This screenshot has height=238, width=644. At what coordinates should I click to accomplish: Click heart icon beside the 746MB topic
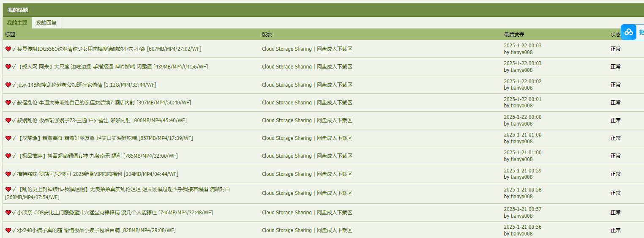coord(8,213)
